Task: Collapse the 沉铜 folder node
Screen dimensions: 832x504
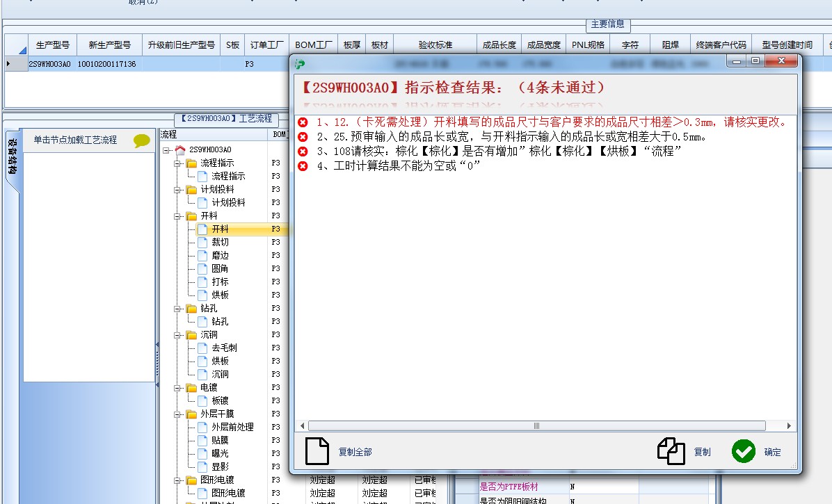Action: [x=177, y=335]
